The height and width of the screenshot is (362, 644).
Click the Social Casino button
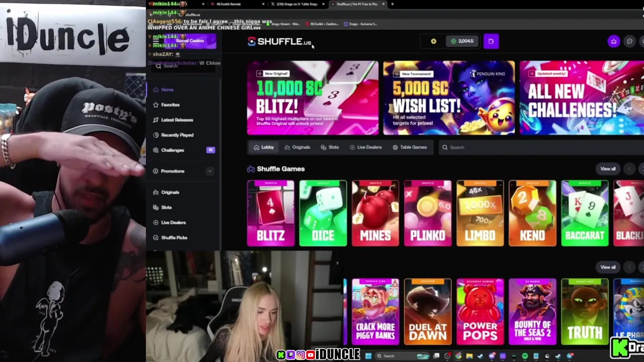190,41
